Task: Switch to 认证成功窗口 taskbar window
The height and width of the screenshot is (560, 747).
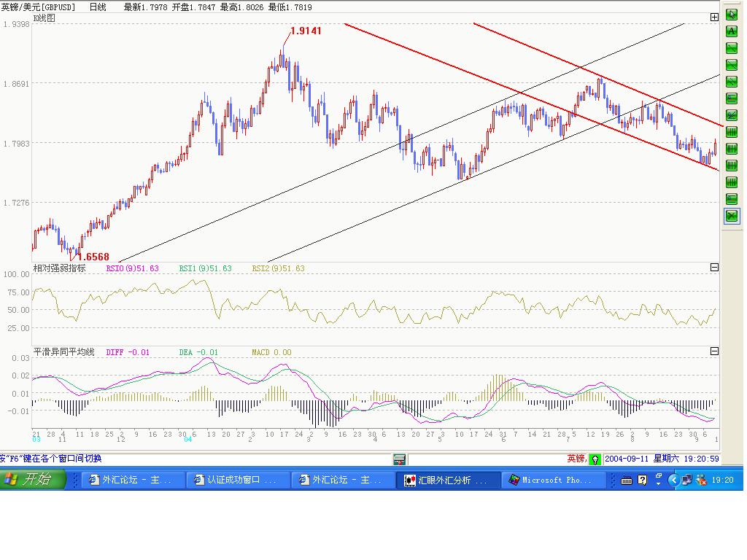Action: pyautogui.click(x=238, y=480)
